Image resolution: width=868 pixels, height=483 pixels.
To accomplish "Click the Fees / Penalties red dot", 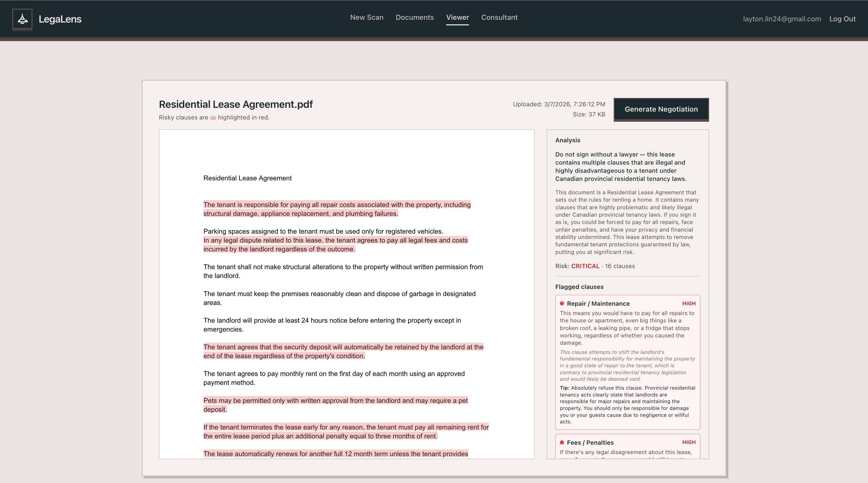I will [562, 442].
